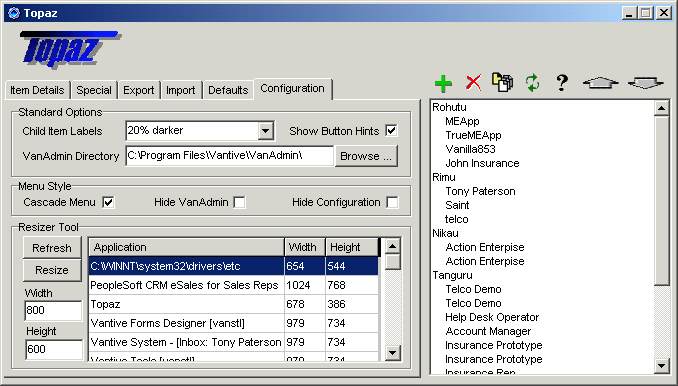Click tree list scrollbar down arrow
The height and width of the screenshot is (386, 678).
click(x=662, y=366)
